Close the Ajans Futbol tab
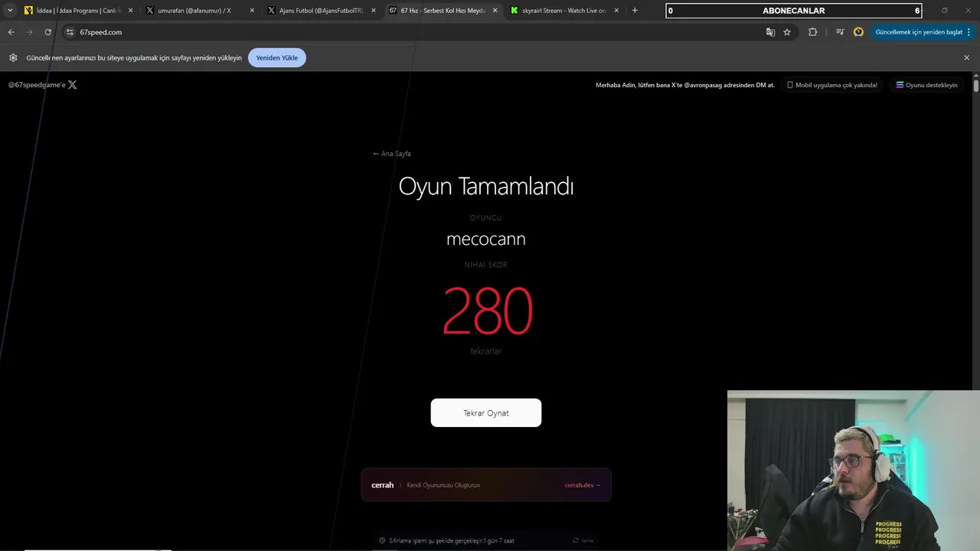Screen dimensions: 980x551 (x=374, y=11)
